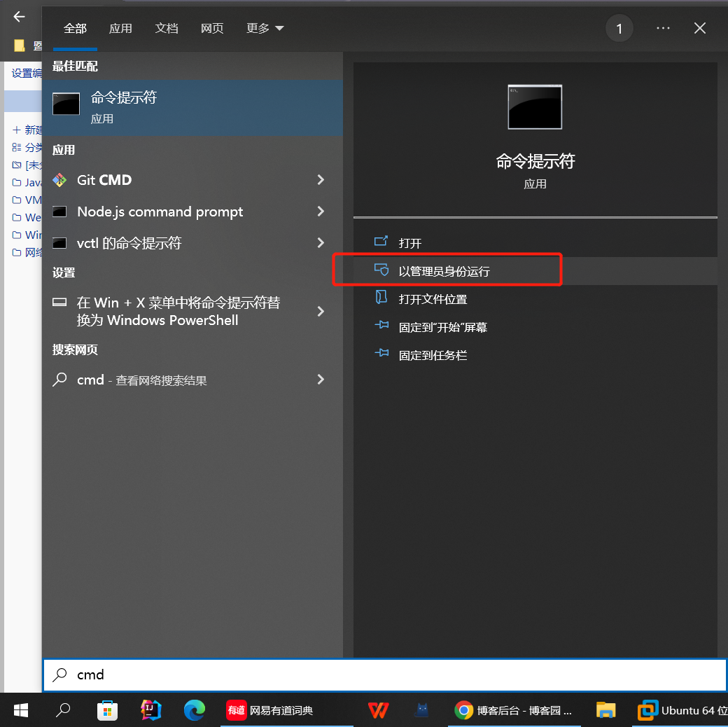
Task: Click the vctl 的命令提示符 icon
Action: pyautogui.click(x=59, y=243)
